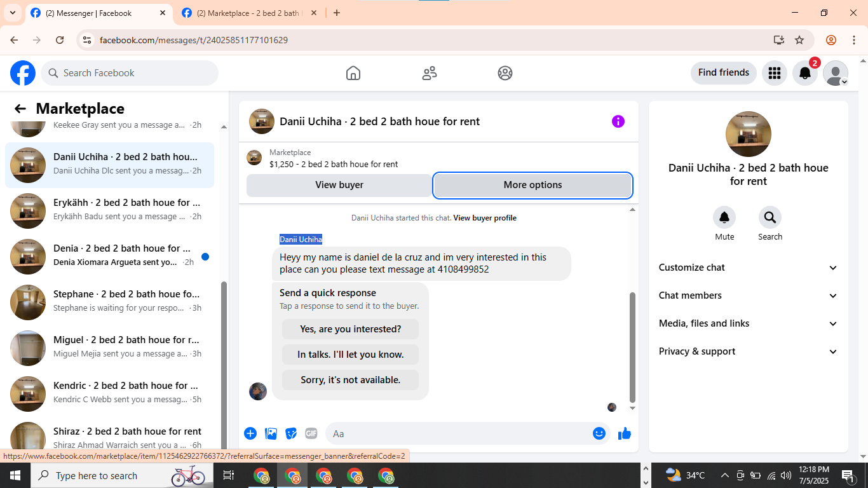Click in Search Facebook field
Viewport: 868px width, 488px height.
(130, 73)
